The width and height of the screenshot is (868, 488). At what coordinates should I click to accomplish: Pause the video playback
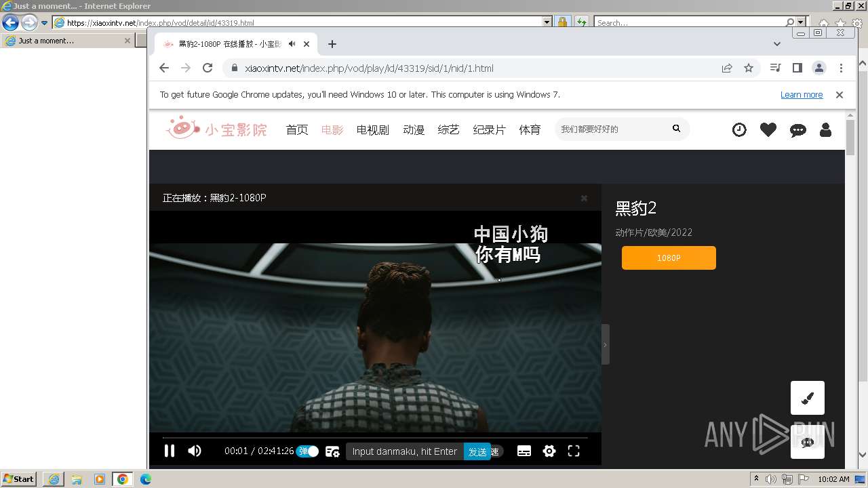(170, 451)
